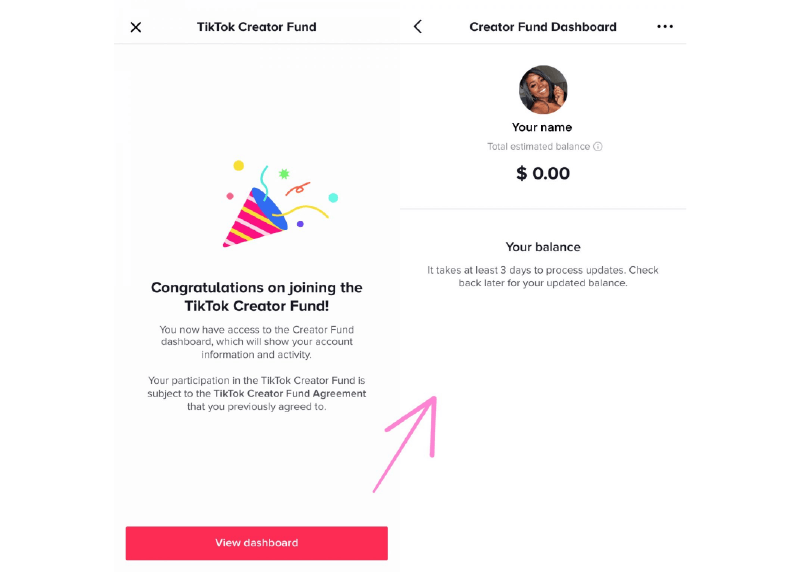Tap the "Your balance" heading
Screen dimensions: 800x572
[x=543, y=247]
